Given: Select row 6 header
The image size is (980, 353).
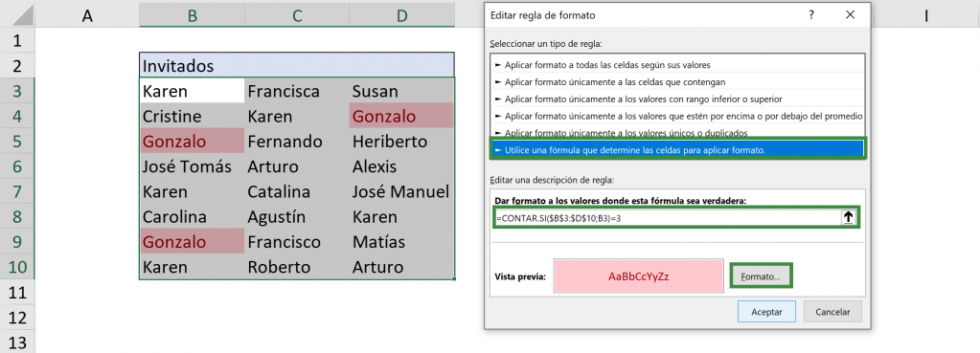Looking at the screenshot, I should 17,167.
